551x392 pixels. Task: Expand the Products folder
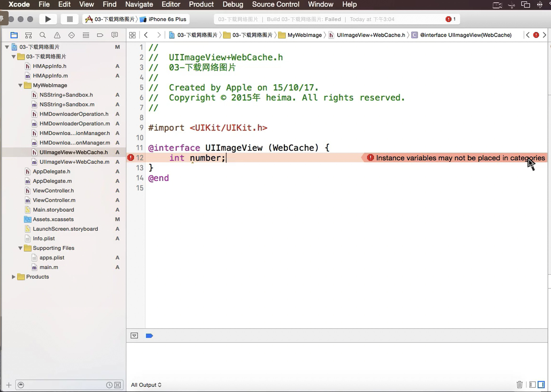click(13, 277)
